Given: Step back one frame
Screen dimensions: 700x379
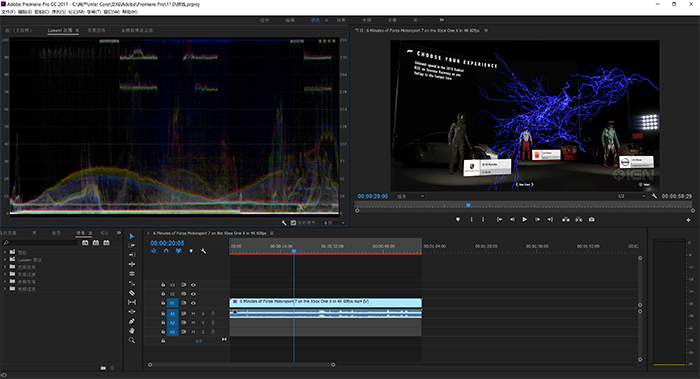Looking at the screenshot, I should click(x=512, y=219).
